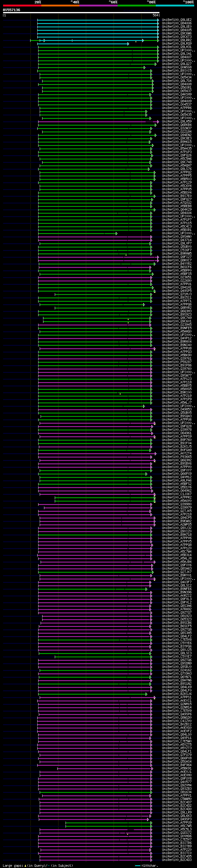Select hit label UniRef100_C7E5V7

coord(177,839)
